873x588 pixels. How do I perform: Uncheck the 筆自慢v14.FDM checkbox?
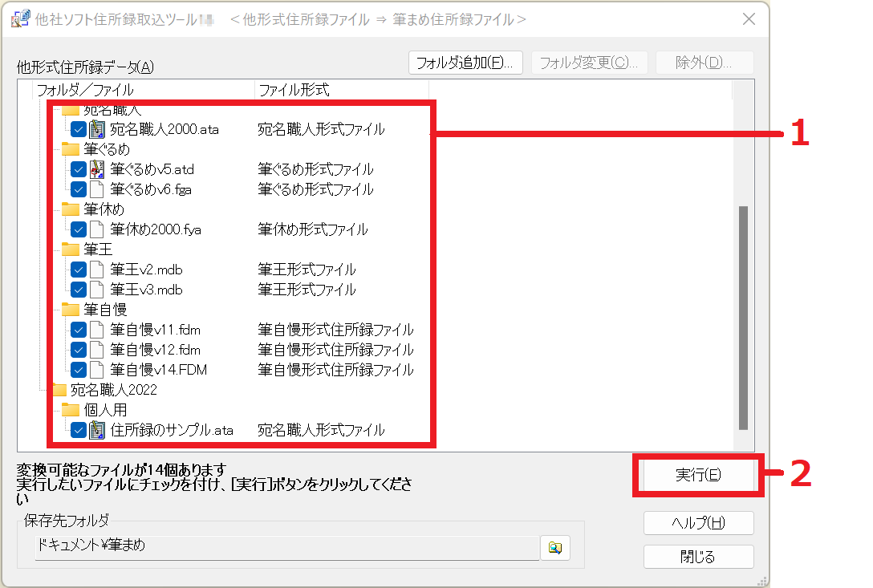click(x=79, y=370)
